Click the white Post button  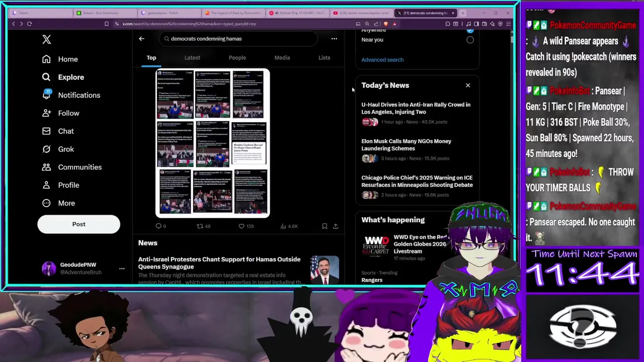[x=78, y=224]
